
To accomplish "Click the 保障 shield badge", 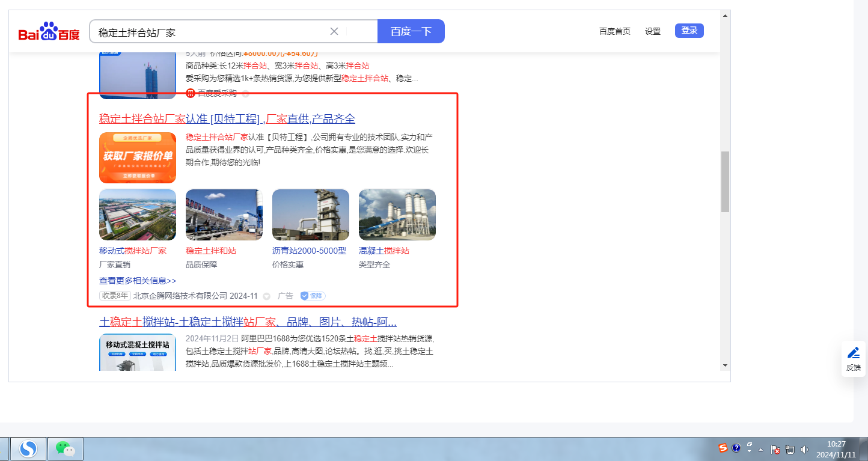I will tap(313, 296).
